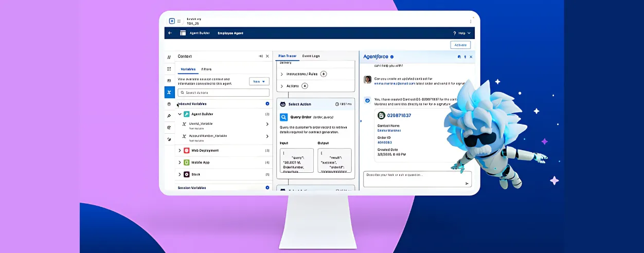
Task: Click the Query Order title text
Action: [x=300, y=117]
